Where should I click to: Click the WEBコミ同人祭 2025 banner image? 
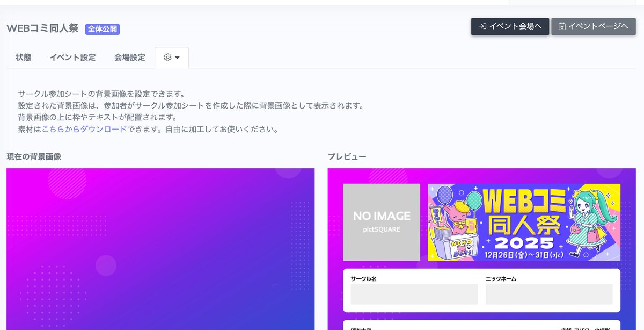click(524, 222)
